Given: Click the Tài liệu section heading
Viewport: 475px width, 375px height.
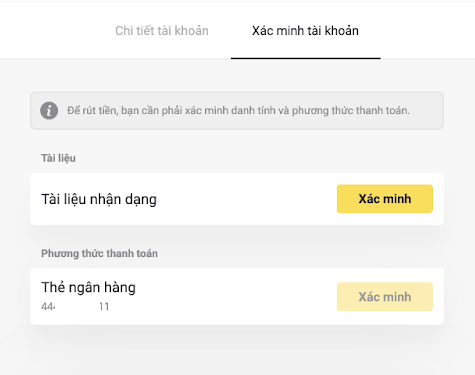Looking at the screenshot, I should pyautogui.click(x=58, y=158).
